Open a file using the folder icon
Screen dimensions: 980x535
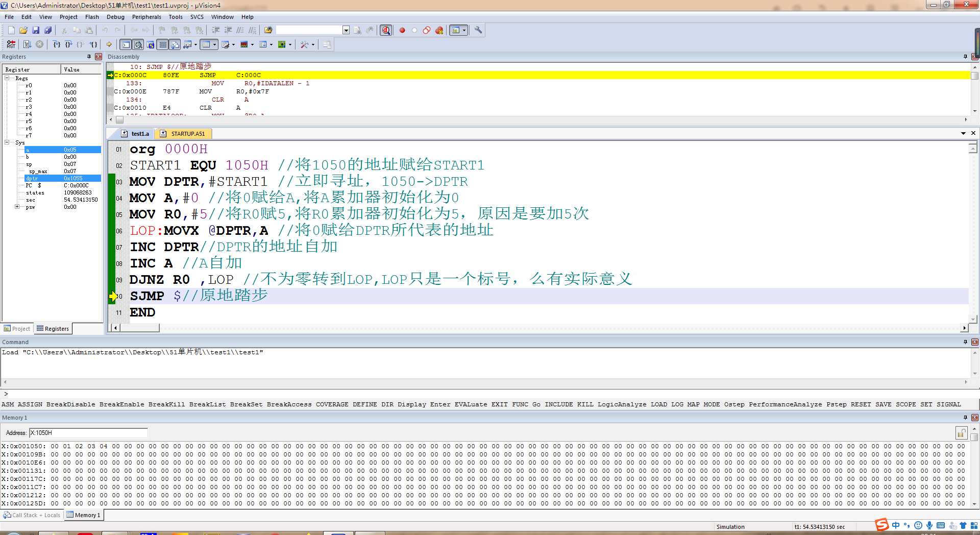(23, 30)
